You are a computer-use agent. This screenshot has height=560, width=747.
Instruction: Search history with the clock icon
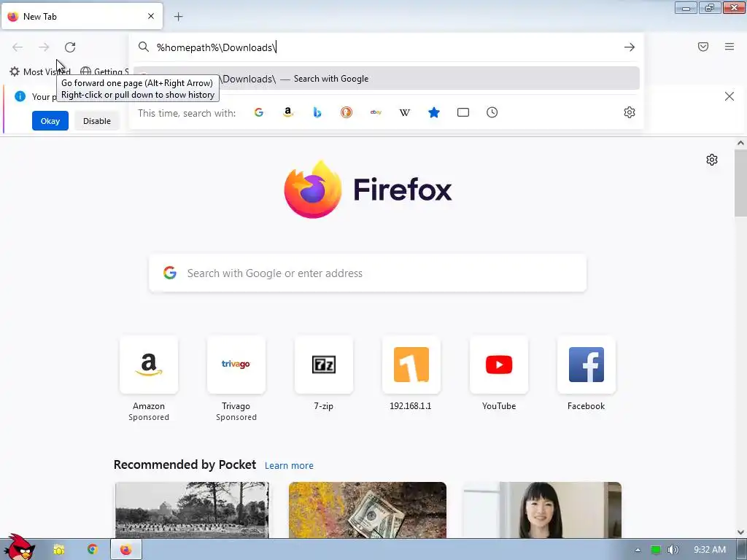[492, 112]
